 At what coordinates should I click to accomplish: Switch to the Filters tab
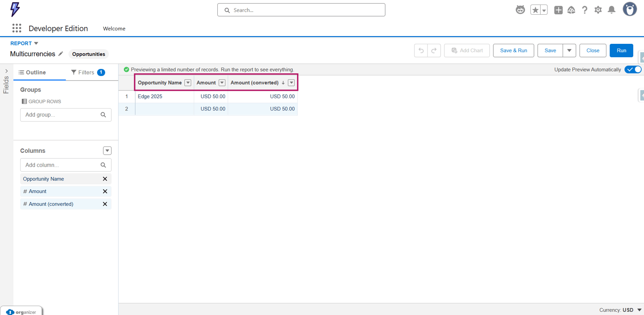[x=88, y=72]
